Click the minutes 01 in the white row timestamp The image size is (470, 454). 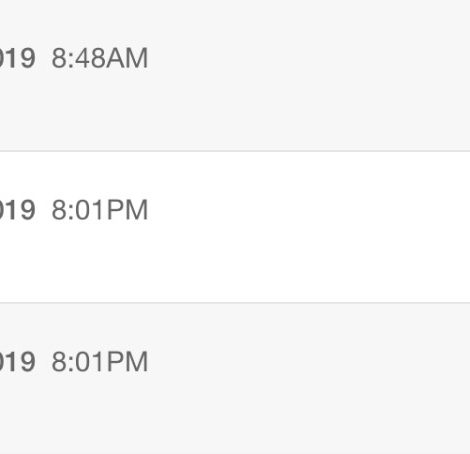pos(91,210)
